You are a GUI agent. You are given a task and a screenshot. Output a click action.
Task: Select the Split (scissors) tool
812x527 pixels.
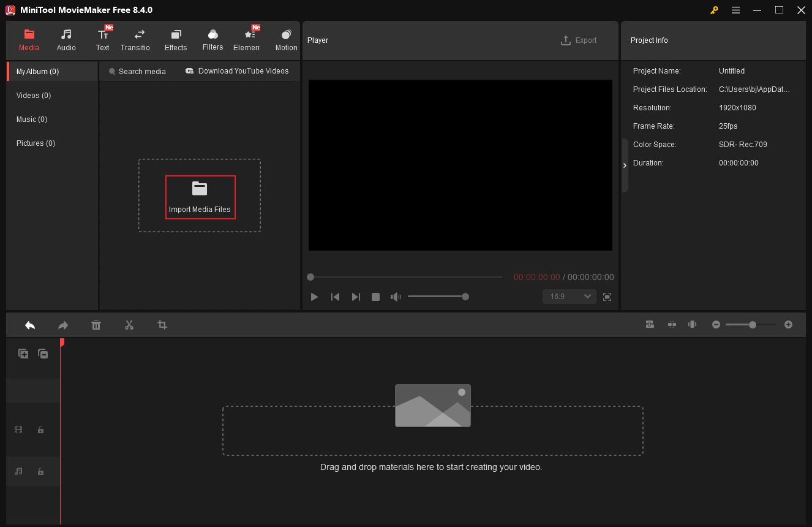tap(129, 325)
